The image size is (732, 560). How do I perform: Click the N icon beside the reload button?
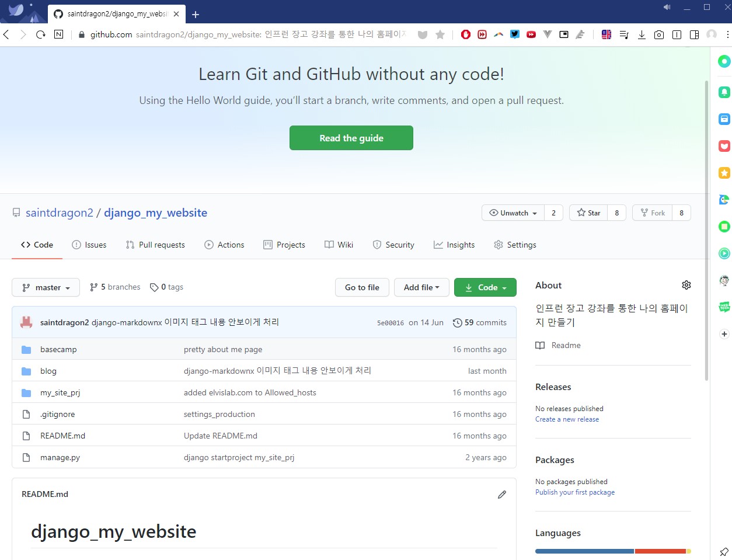[58, 34]
